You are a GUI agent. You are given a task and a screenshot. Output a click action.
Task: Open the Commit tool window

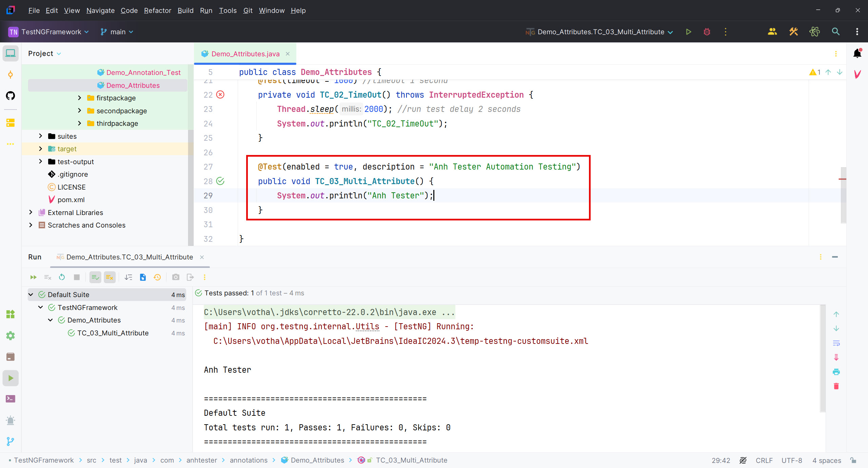[11, 75]
